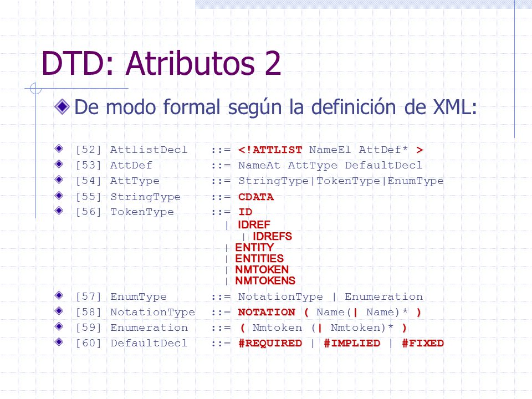Click the 'StringType' rule name in row 55
This screenshot has height=399, width=532.
coord(145,197)
